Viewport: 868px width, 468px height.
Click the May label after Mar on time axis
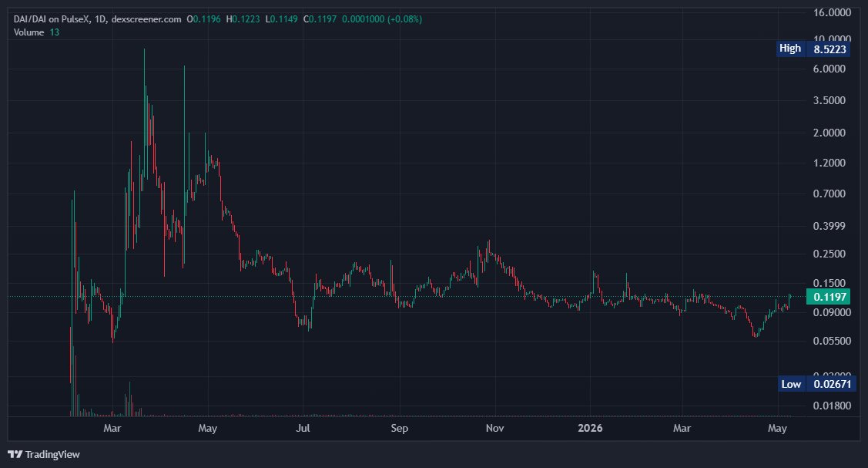[208, 428]
